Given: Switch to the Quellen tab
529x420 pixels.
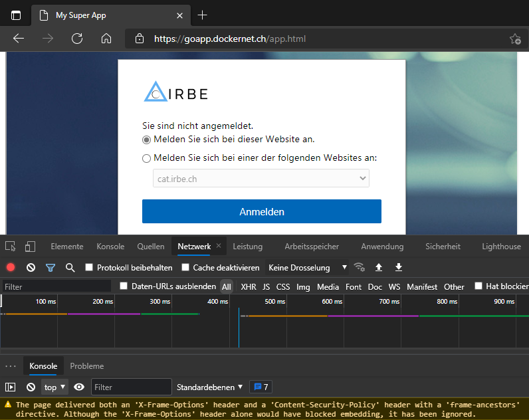Looking at the screenshot, I should [150, 247].
